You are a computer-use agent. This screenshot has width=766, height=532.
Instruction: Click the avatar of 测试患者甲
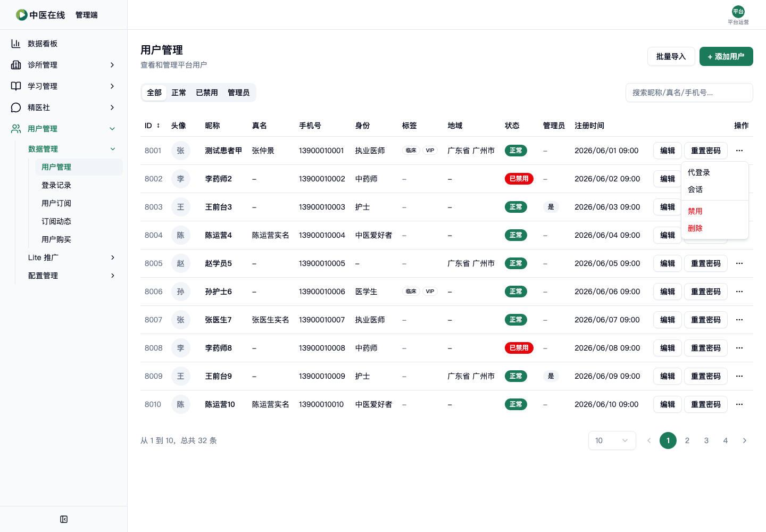[x=181, y=151]
